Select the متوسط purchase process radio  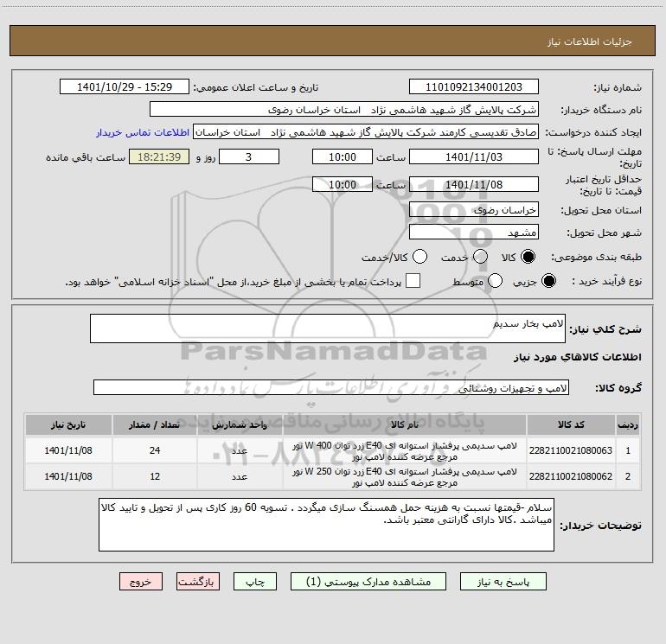495,281
